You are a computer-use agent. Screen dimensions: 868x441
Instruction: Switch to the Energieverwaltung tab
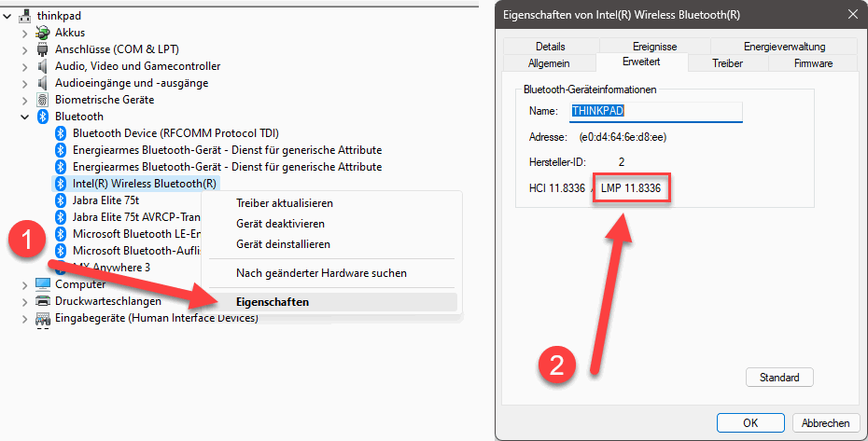784,47
